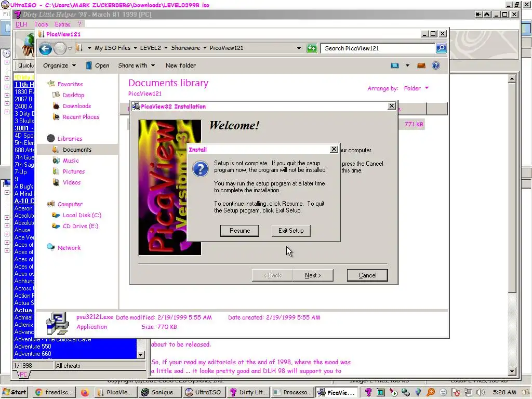Open the Explorer help question mark icon
Screen dimensions: 532x399
pyautogui.click(x=436, y=65)
